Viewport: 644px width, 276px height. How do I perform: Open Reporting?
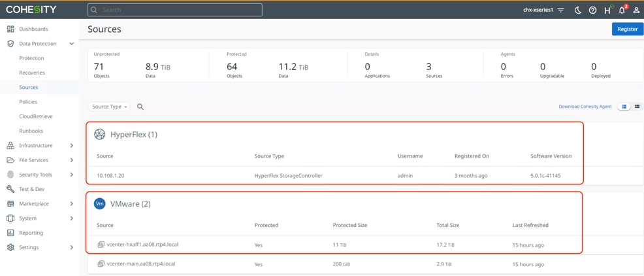click(31, 233)
